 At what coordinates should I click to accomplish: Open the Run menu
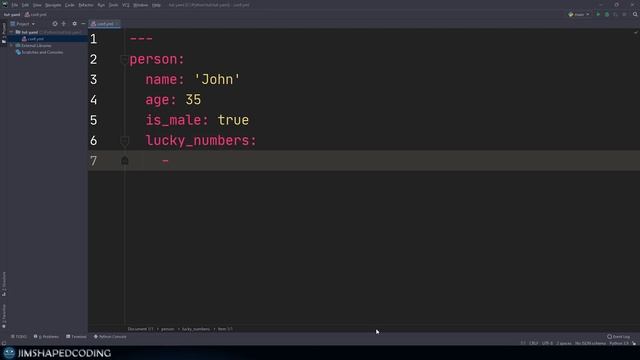coord(101,5)
